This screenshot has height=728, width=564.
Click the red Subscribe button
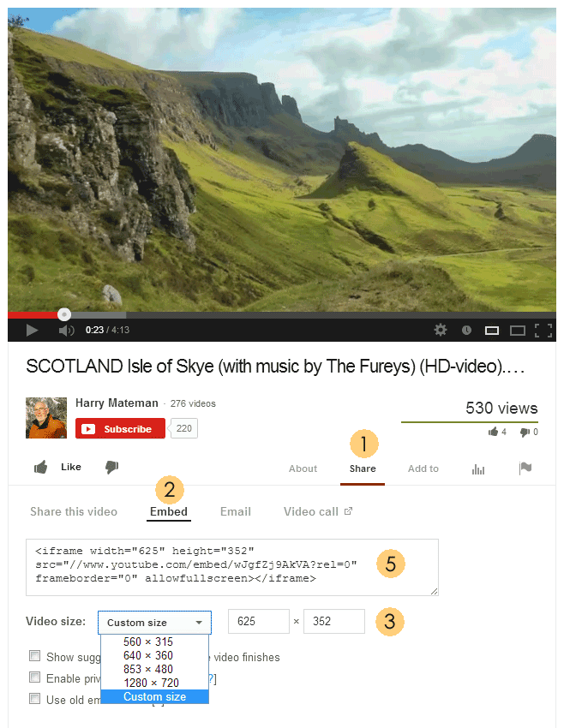pyautogui.click(x=120, y=428)
